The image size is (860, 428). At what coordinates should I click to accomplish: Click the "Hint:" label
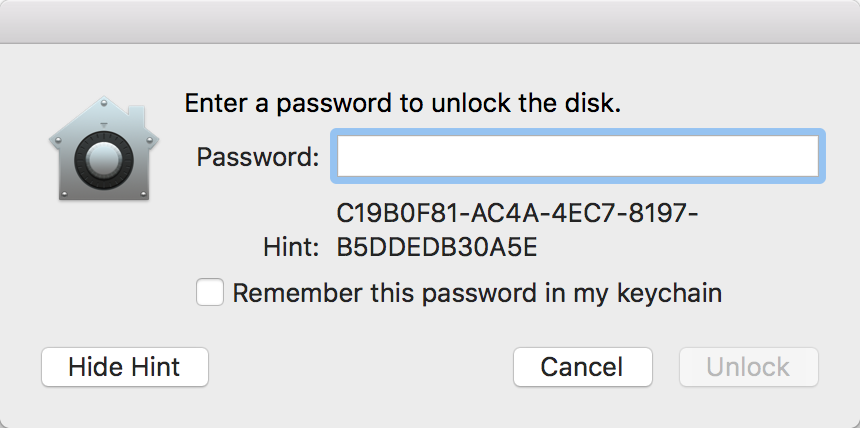coord(291,248)
